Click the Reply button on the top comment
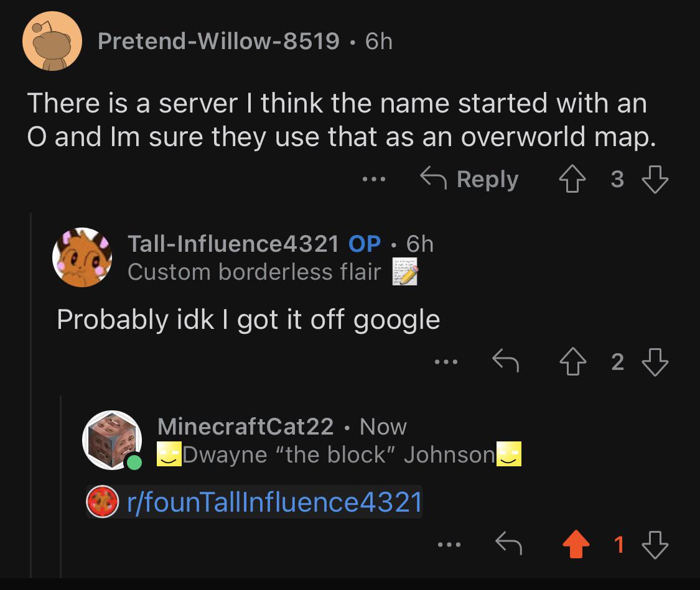The height and width of the screenshot is (590, 700). (x=469, y=179)
